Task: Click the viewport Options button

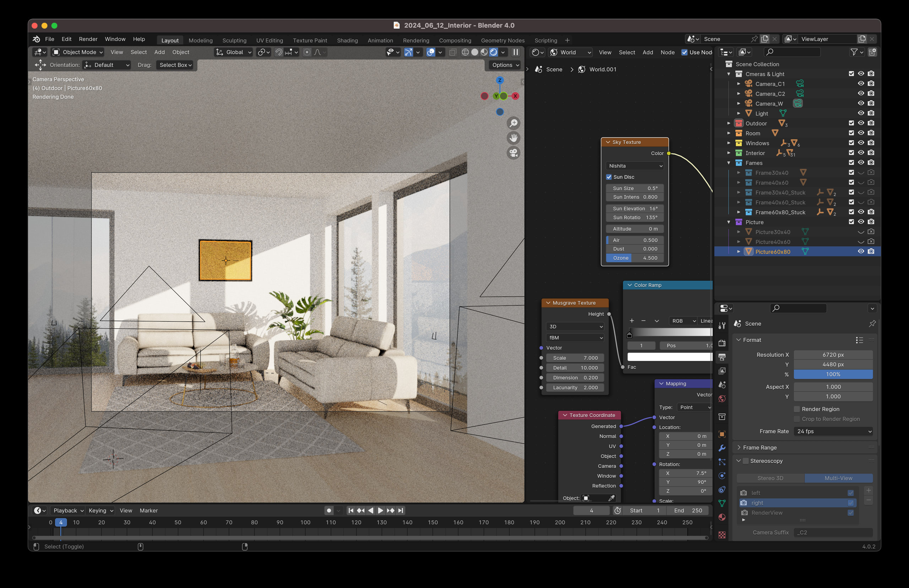Action: point(505,65)
